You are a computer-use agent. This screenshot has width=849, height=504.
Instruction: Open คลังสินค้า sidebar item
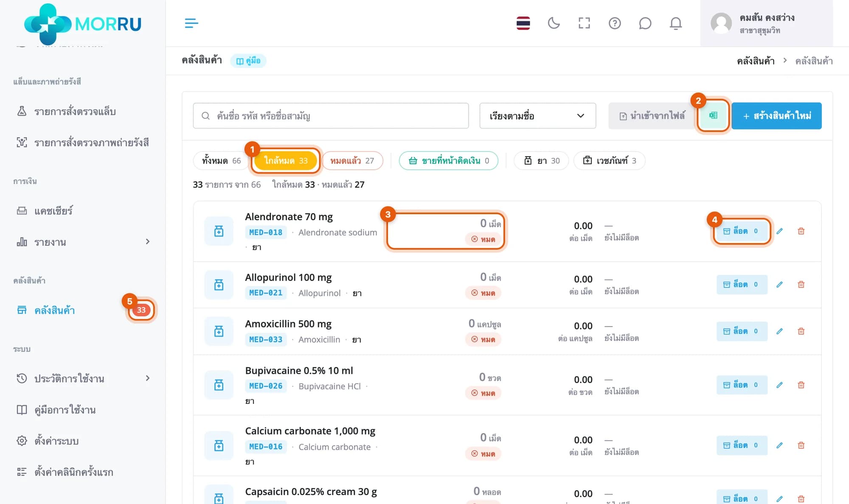83,310
